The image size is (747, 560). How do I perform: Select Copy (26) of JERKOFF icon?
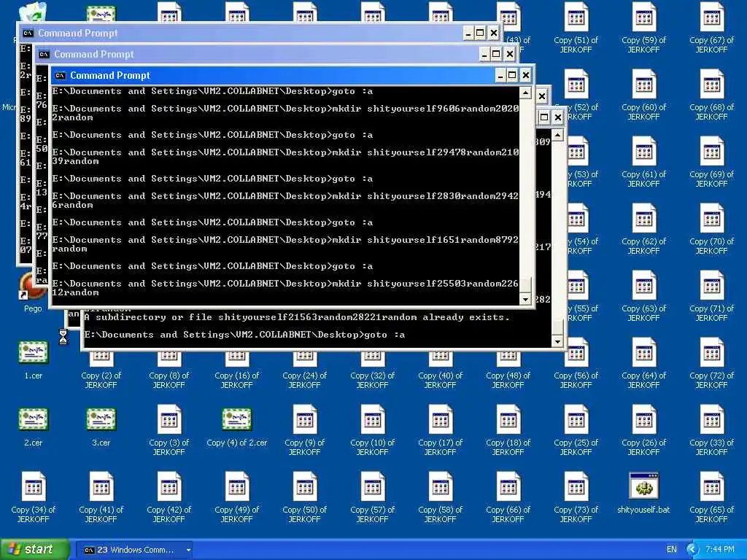click(x=643, y=419)
